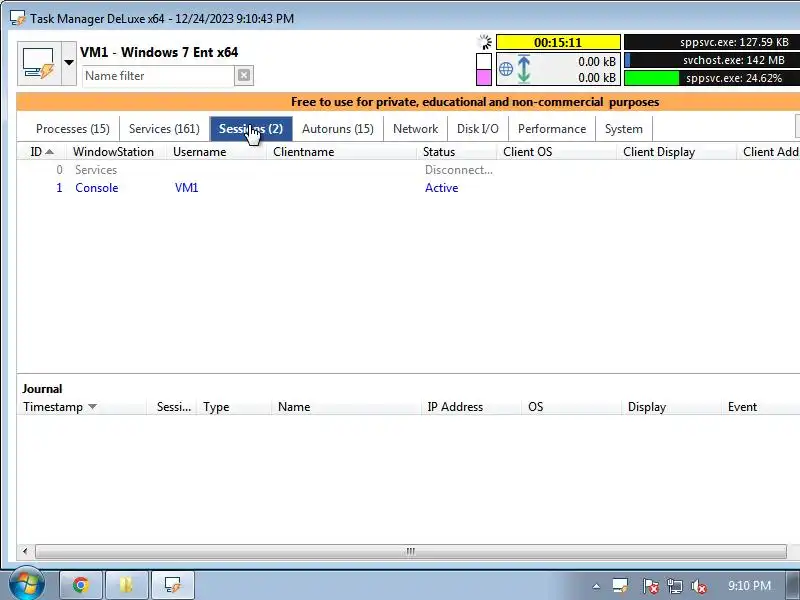
Task: Open the folder icon in taskbar
Action: click(127, 585)
